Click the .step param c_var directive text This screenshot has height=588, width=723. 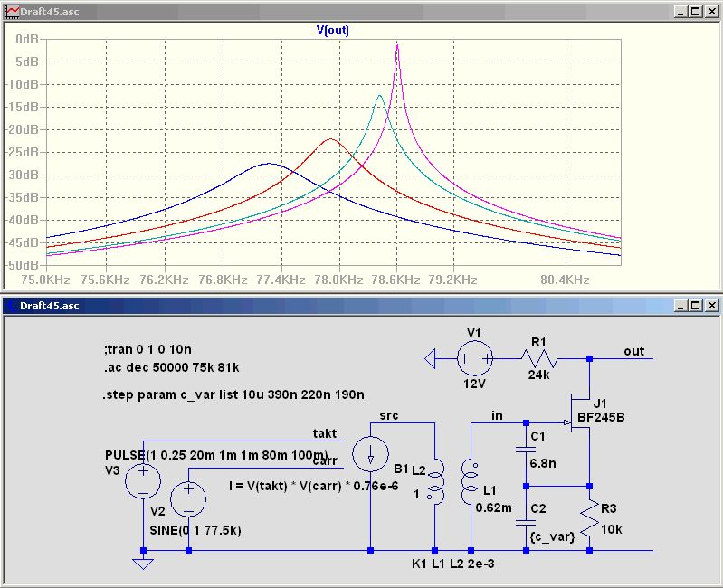pos(234,395)
